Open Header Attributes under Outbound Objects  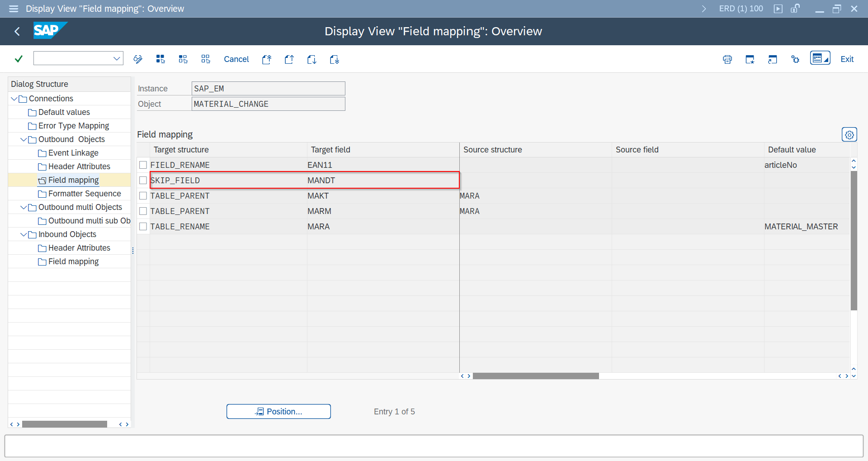tap(74, 166)
